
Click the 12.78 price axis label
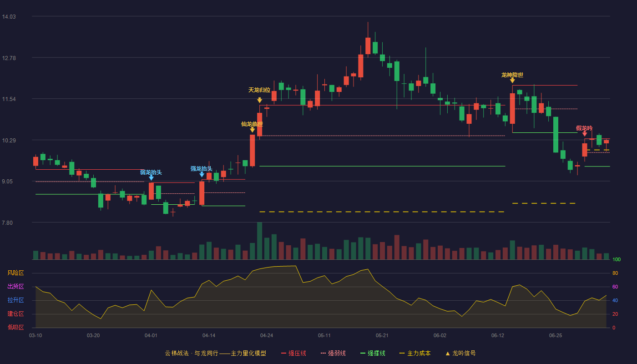pos(9,58)
